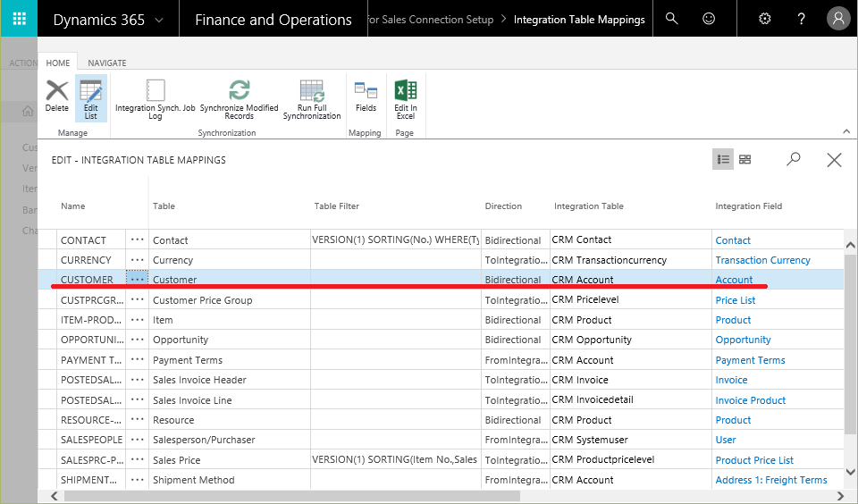Image resolution: width=858 pixels, height=504 pixels.
Task: Click the search magnifier in top bar
Action: pos(671,19)
